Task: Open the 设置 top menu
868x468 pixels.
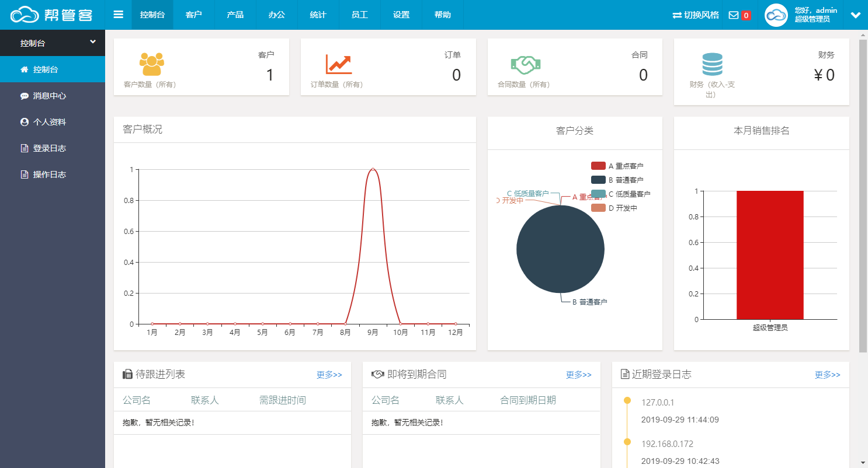Action: 401,15
